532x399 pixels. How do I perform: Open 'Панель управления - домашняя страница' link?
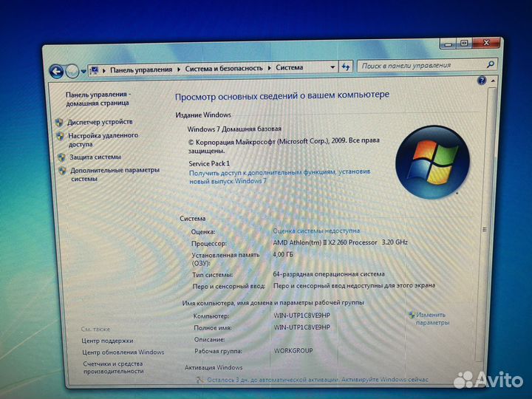(98, 99)
